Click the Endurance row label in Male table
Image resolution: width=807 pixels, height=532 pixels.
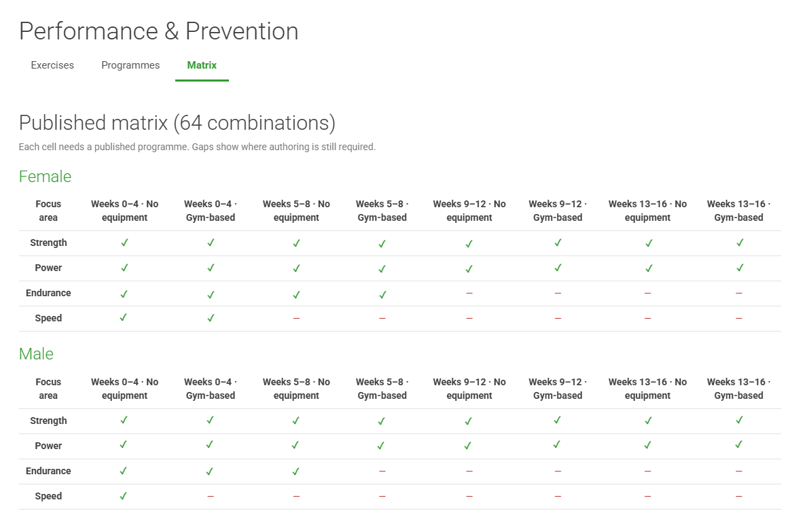[x=48, y=472]
